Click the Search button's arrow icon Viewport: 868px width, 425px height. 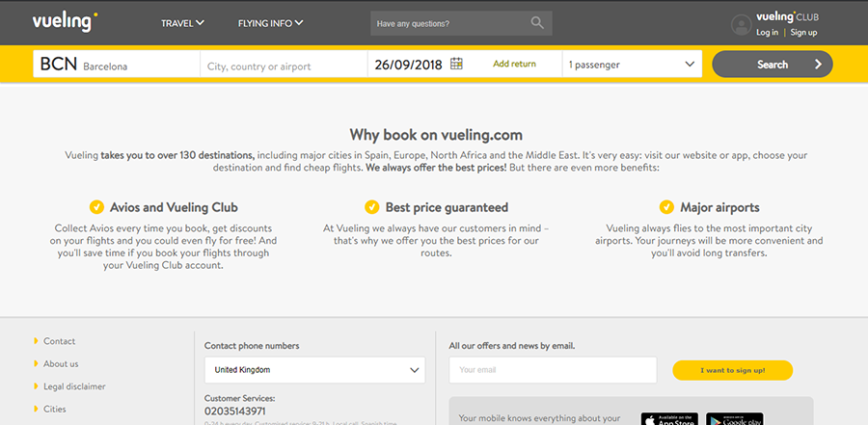[818, 65]
